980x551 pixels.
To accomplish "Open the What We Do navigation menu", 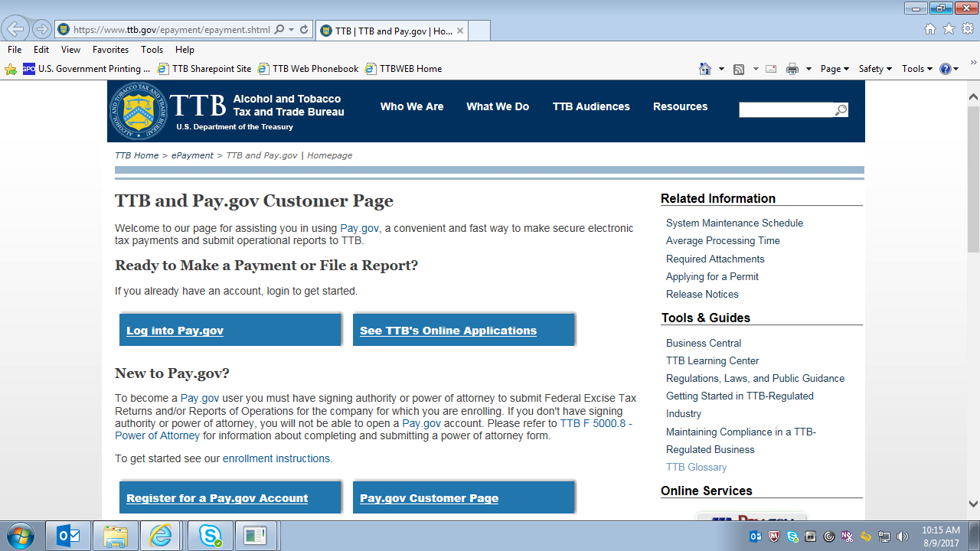I will click(498, 106).
